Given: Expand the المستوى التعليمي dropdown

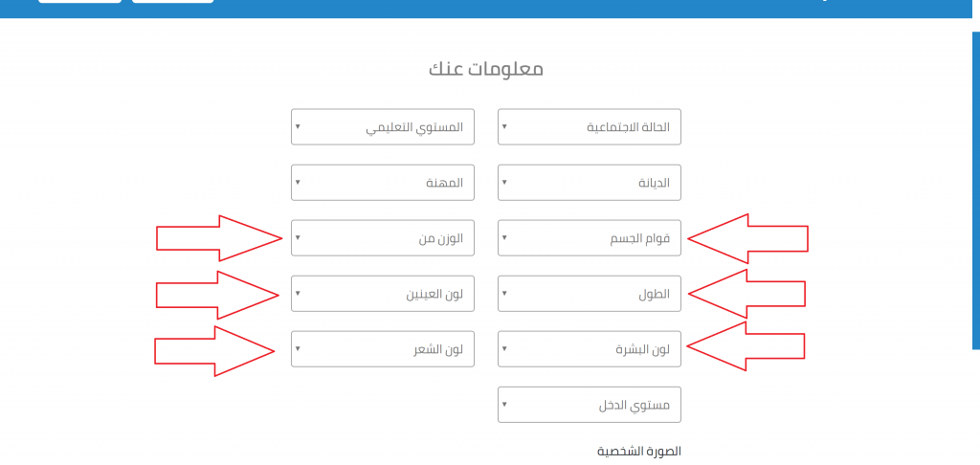Looking at the screenshot, I should tap(383, 126).
